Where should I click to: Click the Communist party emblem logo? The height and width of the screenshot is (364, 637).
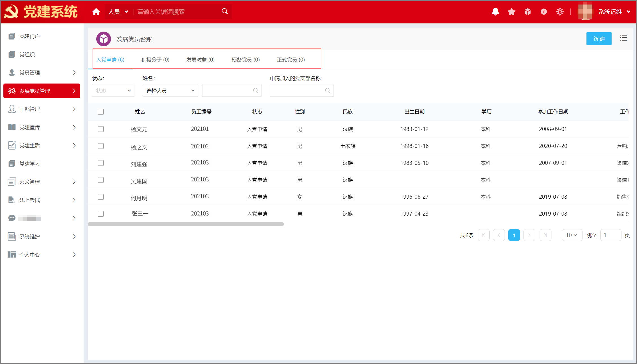coord(11,12)
